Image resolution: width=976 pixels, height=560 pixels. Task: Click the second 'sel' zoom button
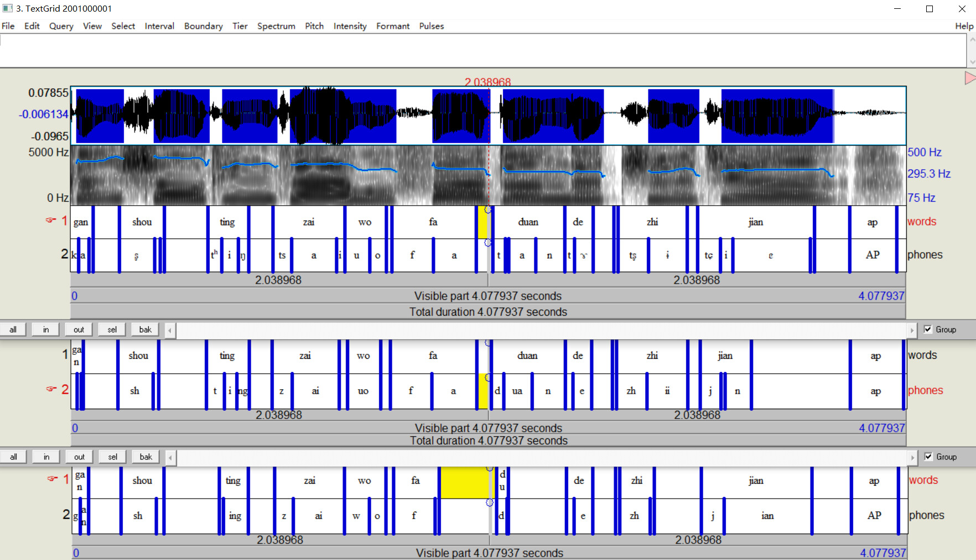[x=113, y=457]
